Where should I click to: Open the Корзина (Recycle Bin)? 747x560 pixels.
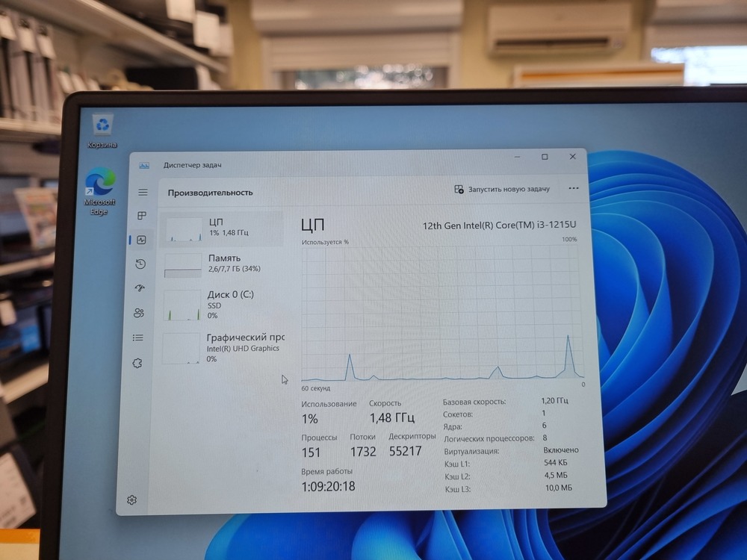coord(102,123)
